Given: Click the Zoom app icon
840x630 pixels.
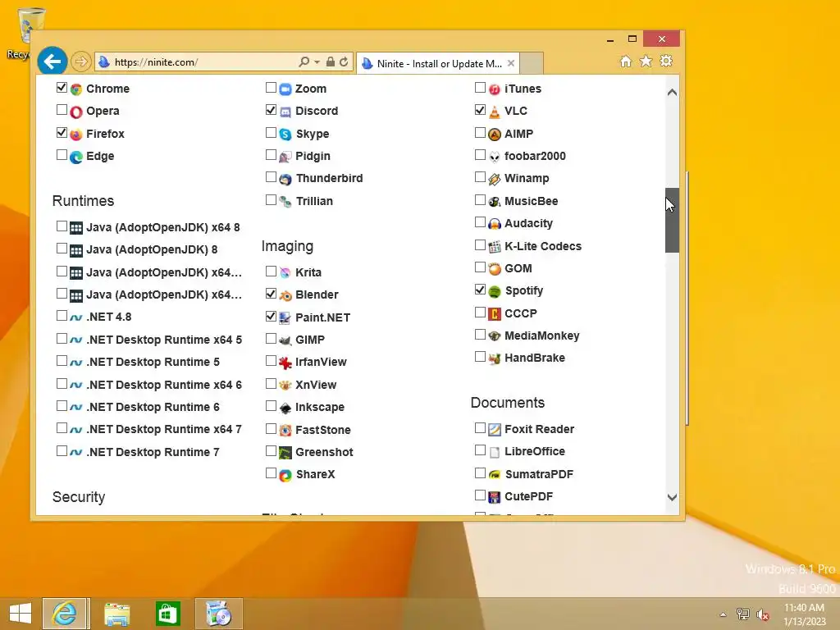Looking at the screenshot, I should coord(285,89).
